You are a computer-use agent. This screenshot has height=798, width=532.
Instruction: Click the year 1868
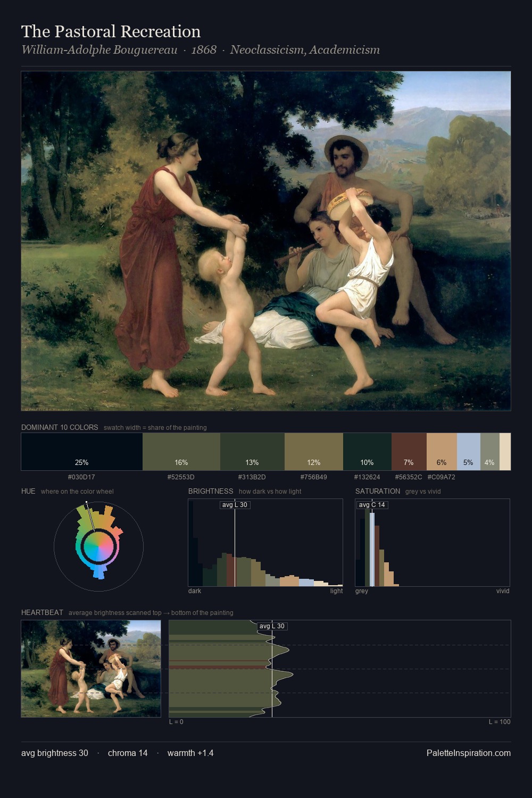tap(204, 50)
